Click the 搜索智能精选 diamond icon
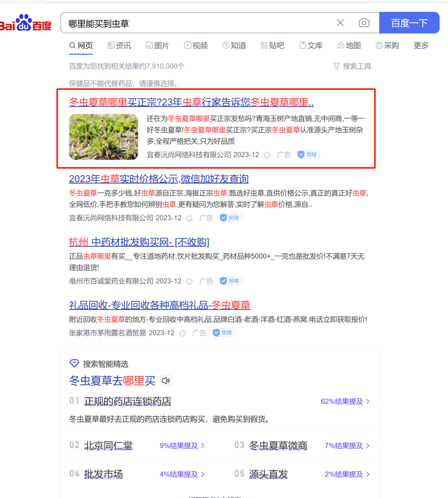Image resolution: width=448 pixels, height=498 pixels. (74, 364)
